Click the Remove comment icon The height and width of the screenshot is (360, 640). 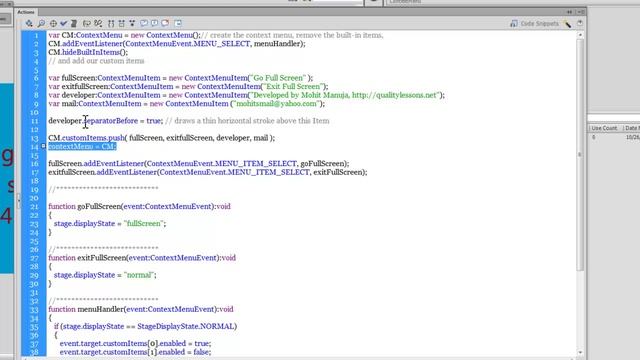(165, 24)
